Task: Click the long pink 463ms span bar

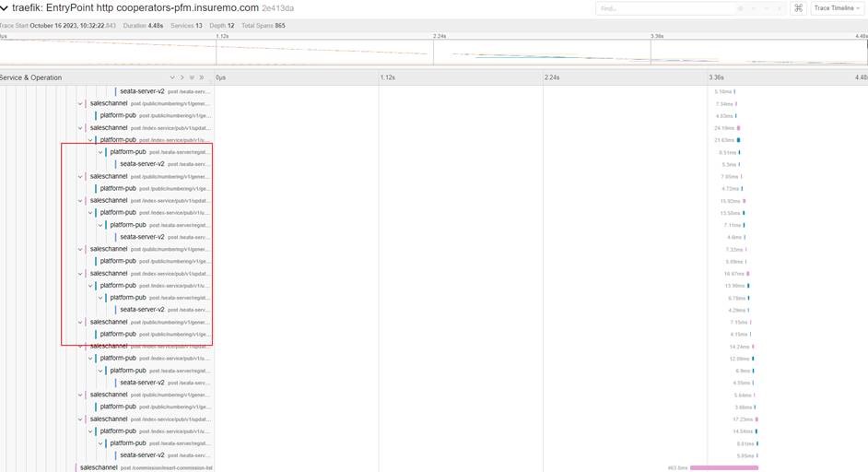Action: click(x=724, y=467)
